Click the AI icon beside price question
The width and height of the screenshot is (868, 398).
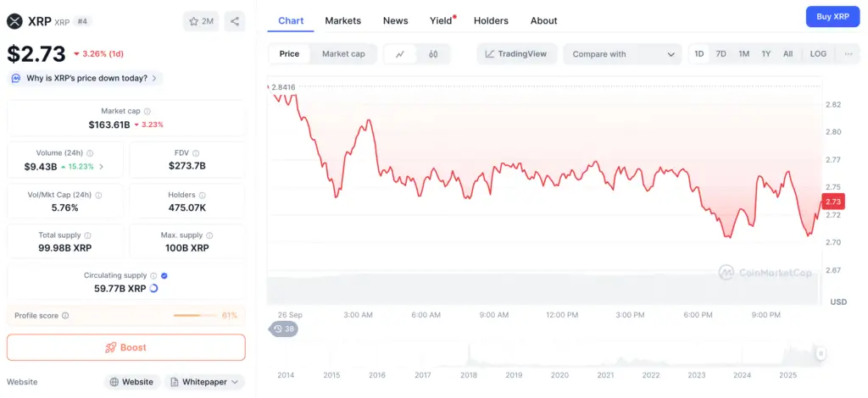click(x=17, y=78)
